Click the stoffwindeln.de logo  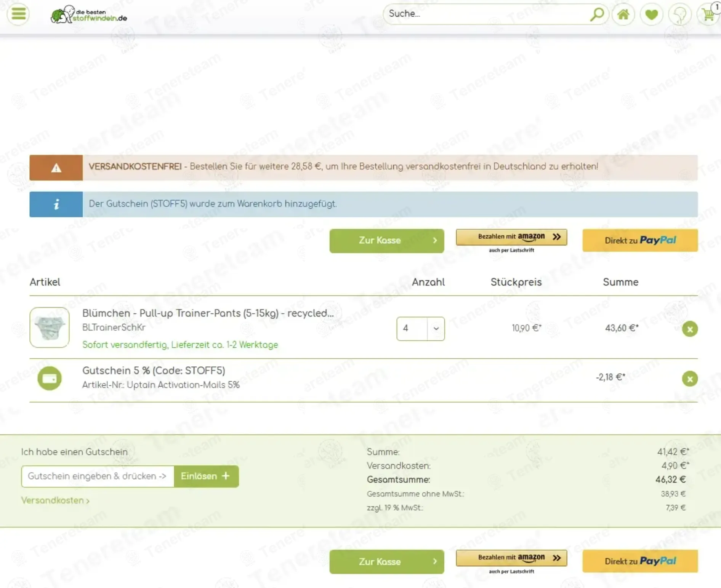89,14
